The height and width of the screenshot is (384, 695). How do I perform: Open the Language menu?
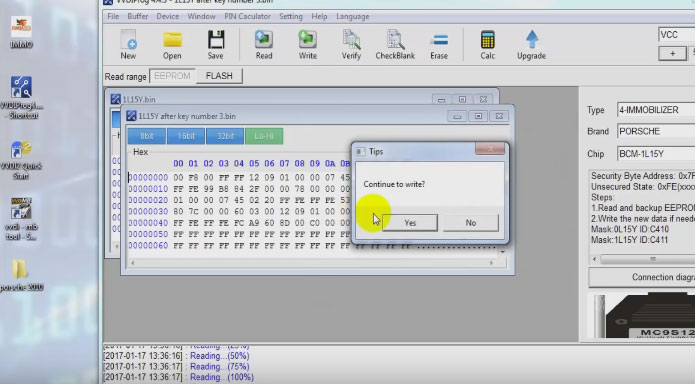(x=352, y=16)
